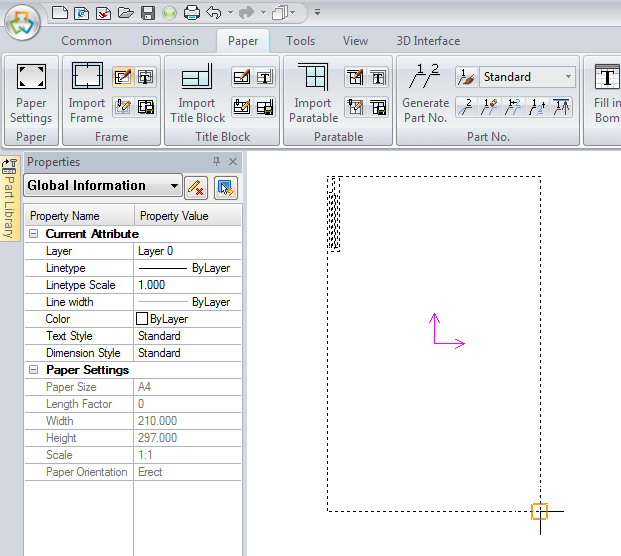This screenshot has height=556, width=621.
Task: Open the Part Library side tab
Action: tap(10, 198)
